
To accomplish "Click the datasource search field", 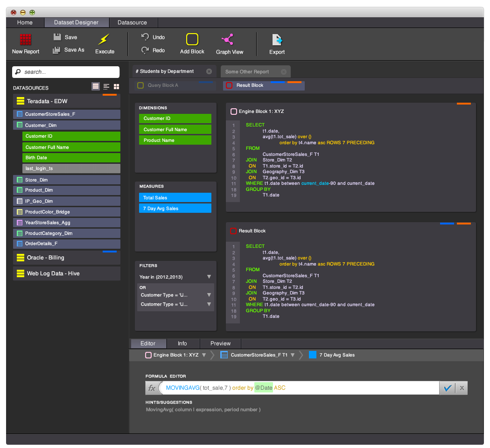I will 66,72.
